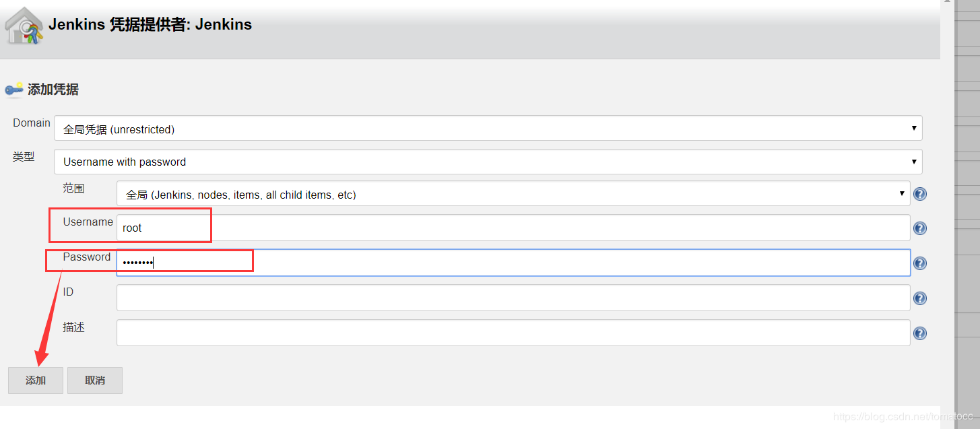Click the 'Jenkins 凭据提供者: Jenkins' header title
Viewport: 980px width, 429px height.
point(150,25)
